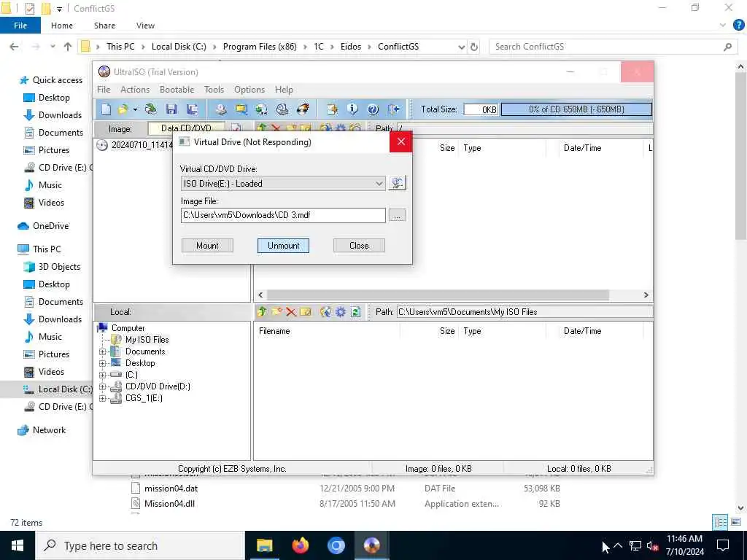
Task: Expand the Desktop node in Local tree
Action: [x=102, y=363]
